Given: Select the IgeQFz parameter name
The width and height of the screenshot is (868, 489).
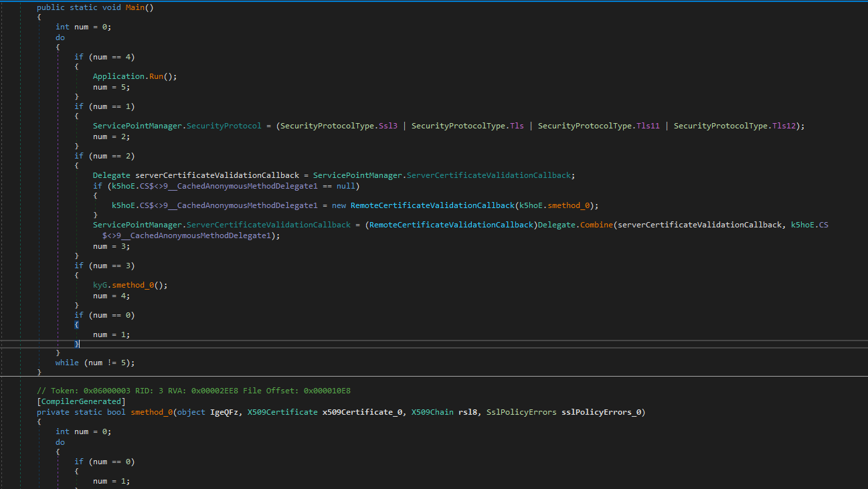Looking at the screenshot, I should pyautogui.click(x=224, y=412).
